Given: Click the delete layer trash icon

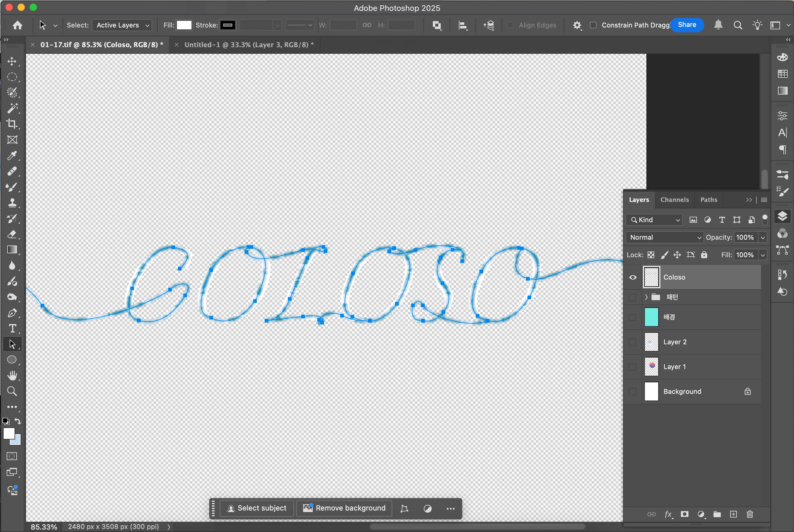Looking at the screenshot, I should pos(750,514).
